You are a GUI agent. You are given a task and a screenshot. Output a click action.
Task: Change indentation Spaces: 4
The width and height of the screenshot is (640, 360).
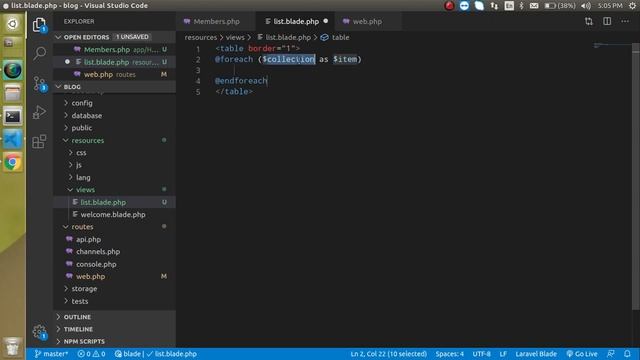[x=449, y=354]
